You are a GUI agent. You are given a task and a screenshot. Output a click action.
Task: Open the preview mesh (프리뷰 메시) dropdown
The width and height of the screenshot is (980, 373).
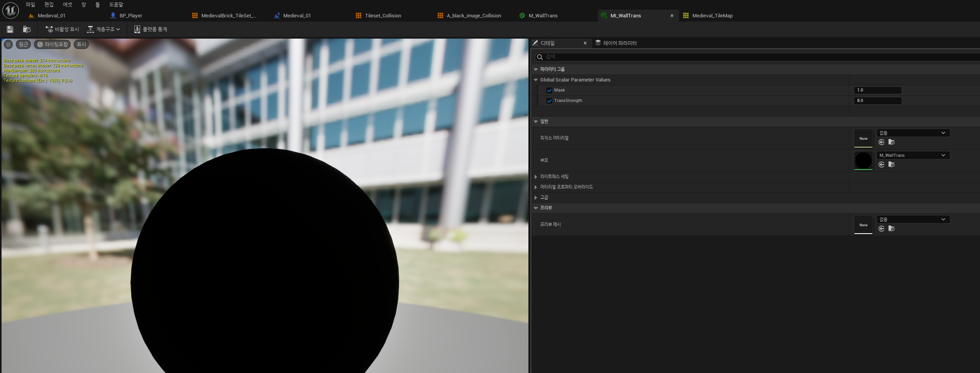pos(913,219)
